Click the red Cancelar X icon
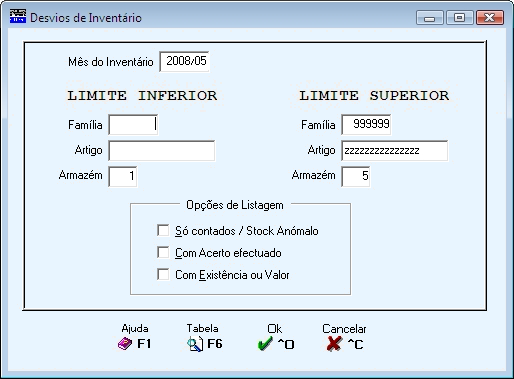Screen dimensions: 514x379 click(x=334, y=344)
